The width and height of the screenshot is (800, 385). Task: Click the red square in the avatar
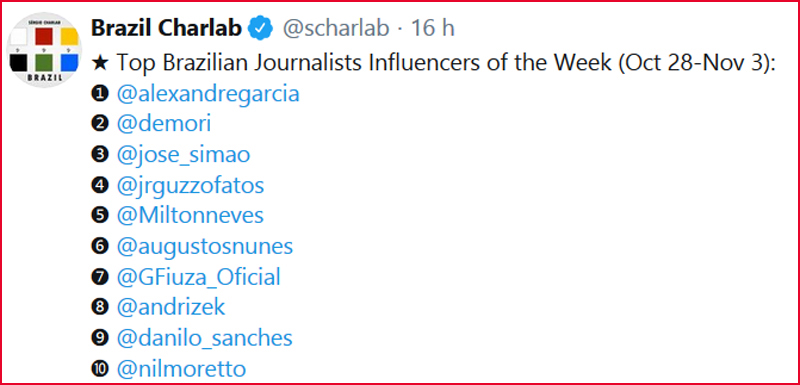pos(44,36)
